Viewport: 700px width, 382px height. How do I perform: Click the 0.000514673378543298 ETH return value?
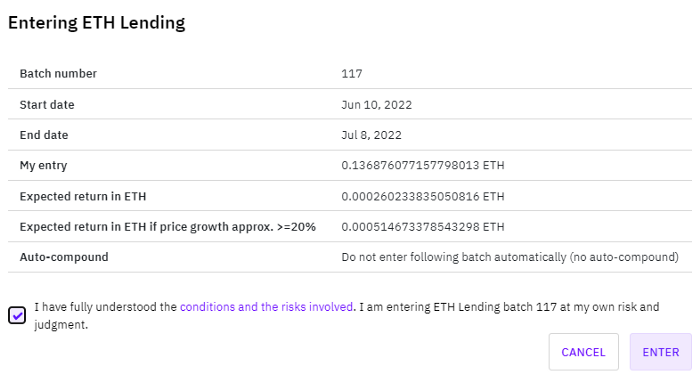pyautogui.click(x=423, y=227)
